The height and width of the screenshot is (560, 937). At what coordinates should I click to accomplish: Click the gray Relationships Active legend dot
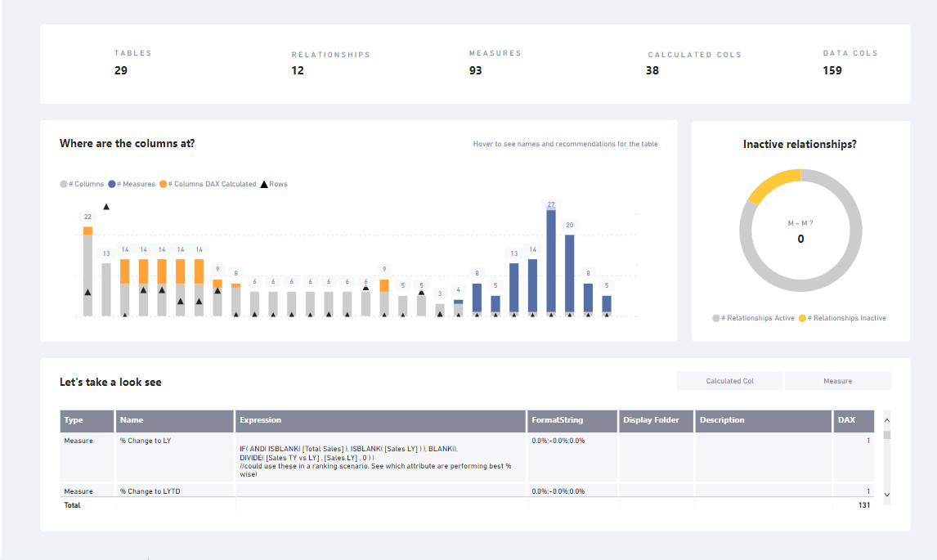716,318
